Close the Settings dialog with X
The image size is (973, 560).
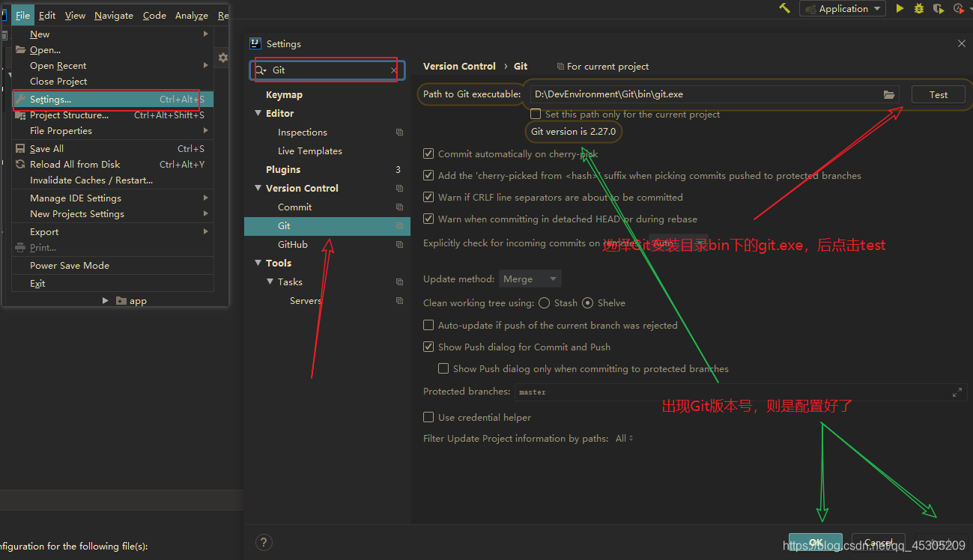tap(962, 44)
